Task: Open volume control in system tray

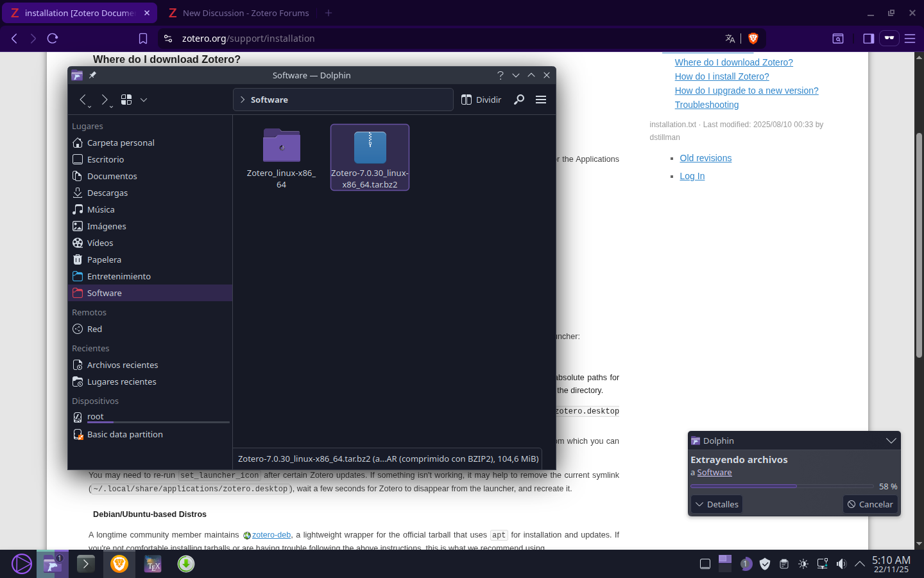Action: click(841, 564)
